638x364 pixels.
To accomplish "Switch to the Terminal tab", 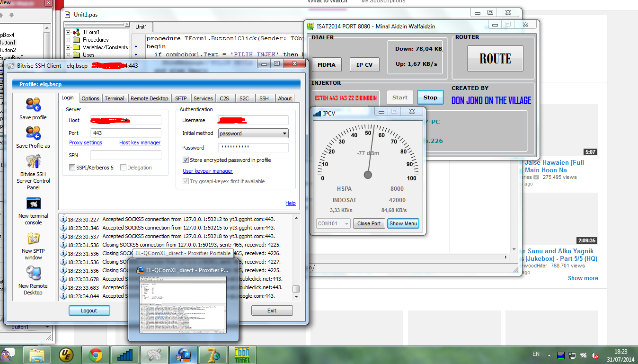I will pos(114,98).
